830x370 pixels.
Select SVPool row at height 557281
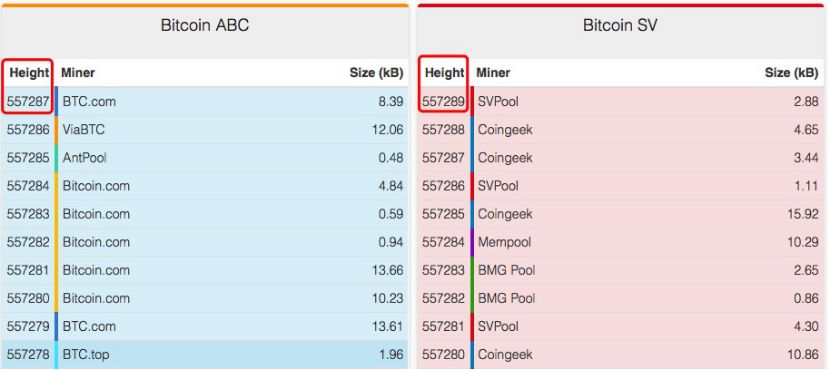[x=620, y=326]
